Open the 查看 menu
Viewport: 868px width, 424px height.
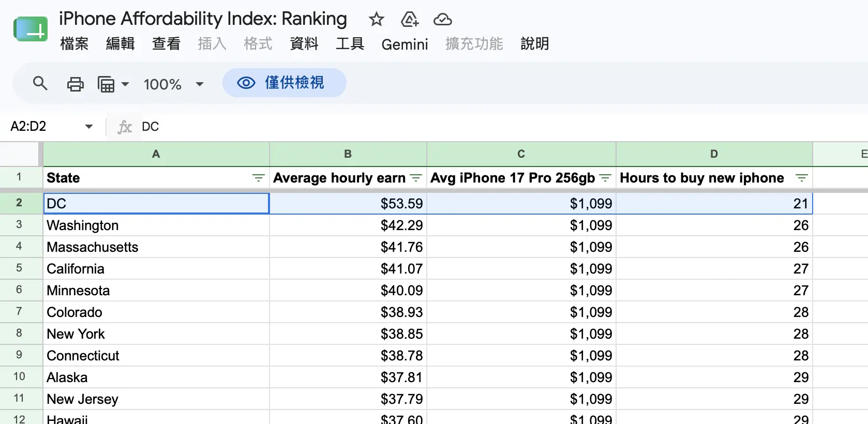click(167, 44)
